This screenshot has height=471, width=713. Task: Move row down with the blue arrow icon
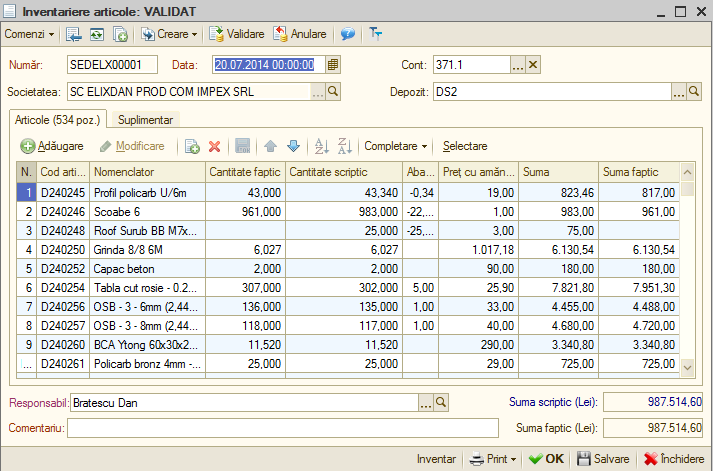[294, 146]
